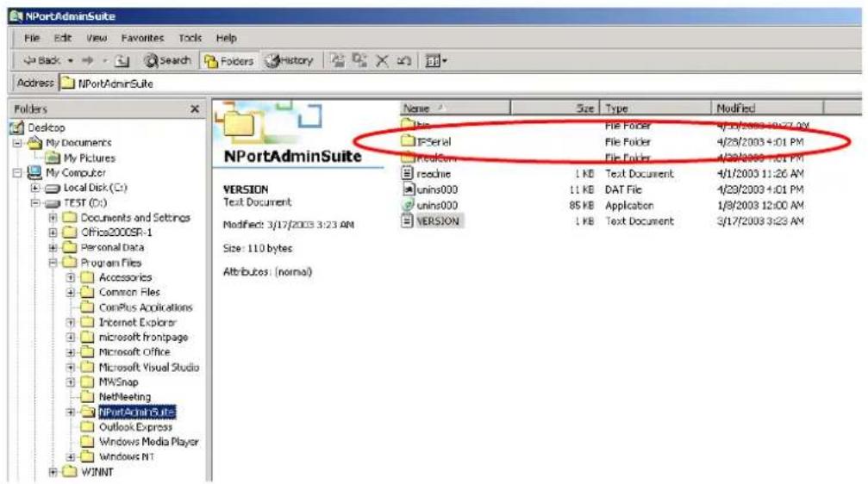Collapse the TEST (D:) drive node

[34, 203]
